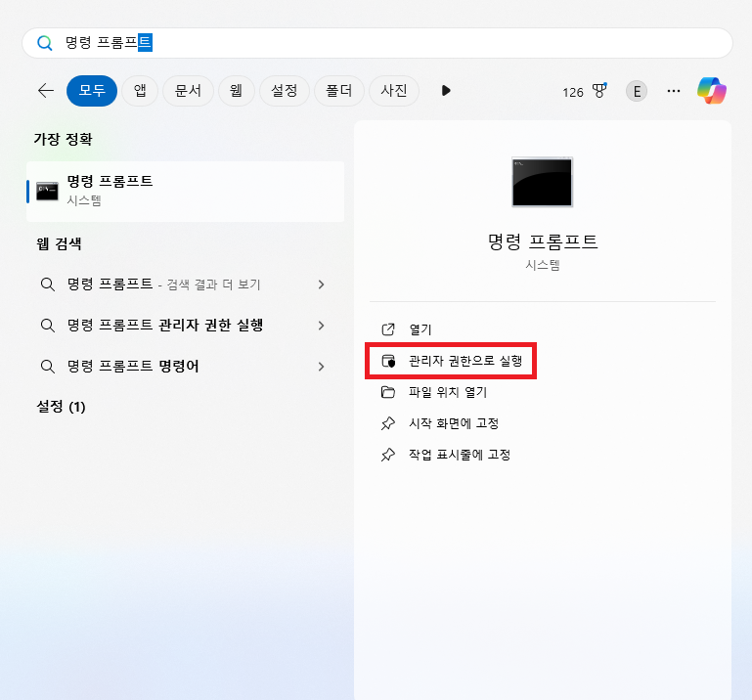Choose the 사진 filter tab
This screenshot has width=752, height=700.
point(394,91)
